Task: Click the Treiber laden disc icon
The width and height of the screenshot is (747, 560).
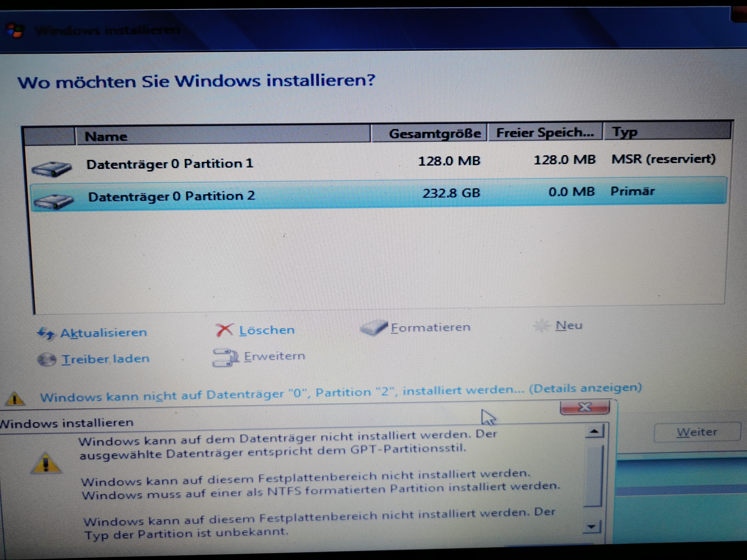Action: point(47,359)
